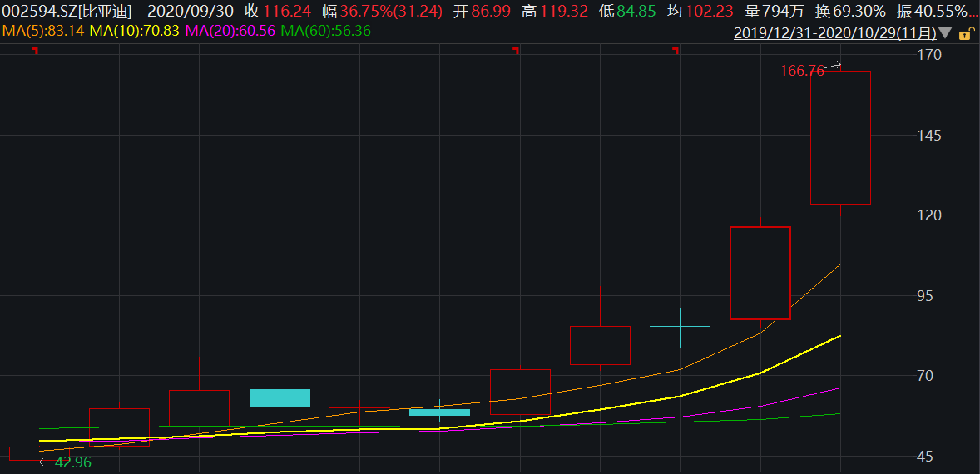Select the tallest rightmost red candlestick
This screenshot has height=474, width=980.
pyautogui.click(x=840, y=137)
